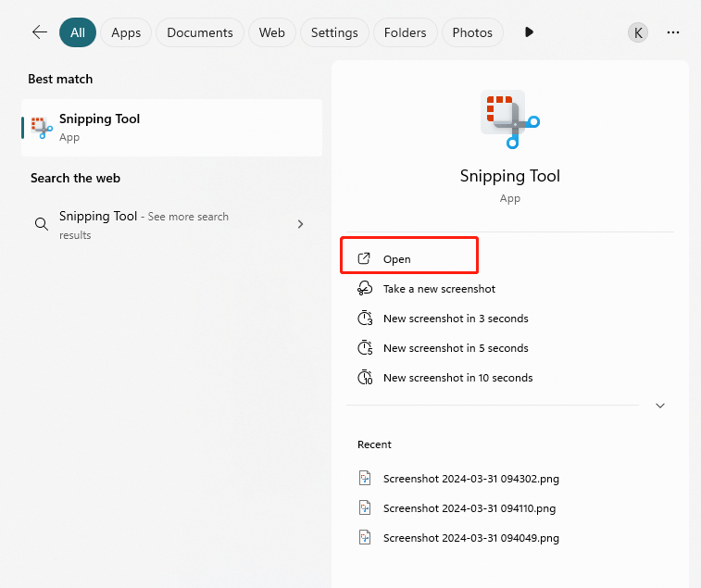Select Snipping Tool best match result
Screen dimensions: 701x588
tap(171, 128)
